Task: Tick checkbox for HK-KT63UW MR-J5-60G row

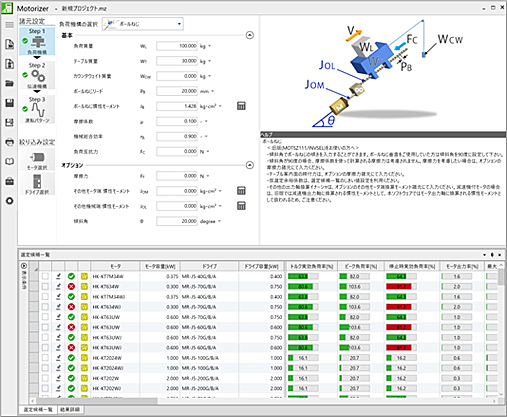Action: pos(45,327)
